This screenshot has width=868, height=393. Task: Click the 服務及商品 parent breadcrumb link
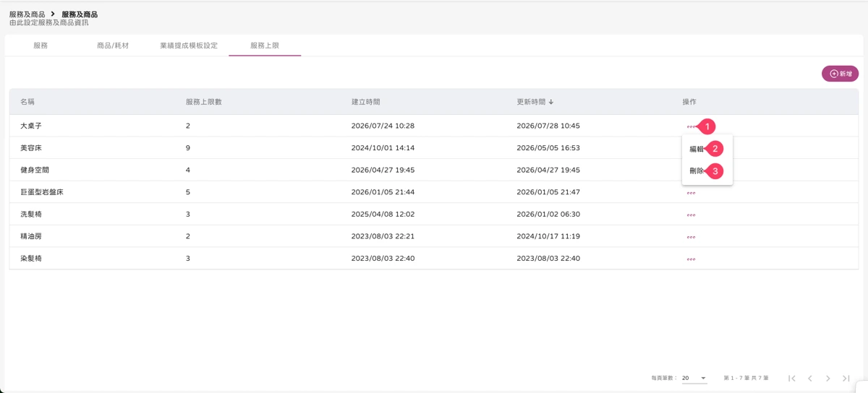coord(27,14)
